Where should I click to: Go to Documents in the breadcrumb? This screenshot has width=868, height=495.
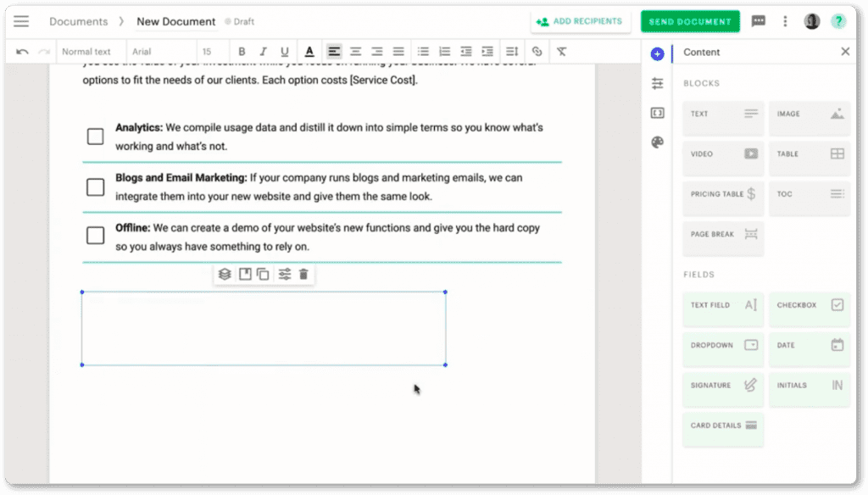coord(78,21)
